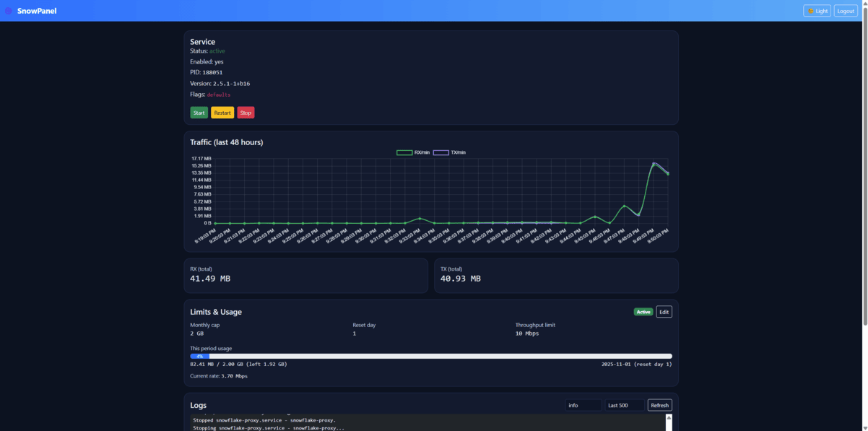The width and height of the screenshot is (868, 431).
Task: Switch the theme to Light mode
Action: point(817,11)
